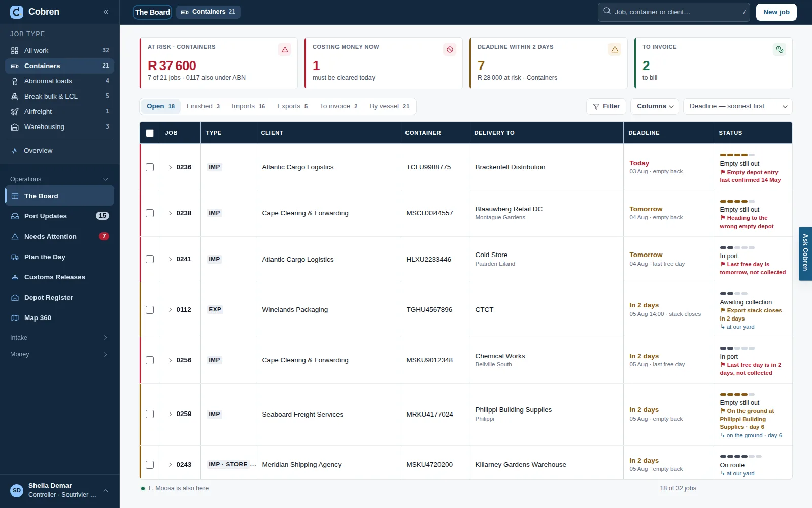Click the New job button
Viewport: 812px width, 508px height.
tap(776, 12)
